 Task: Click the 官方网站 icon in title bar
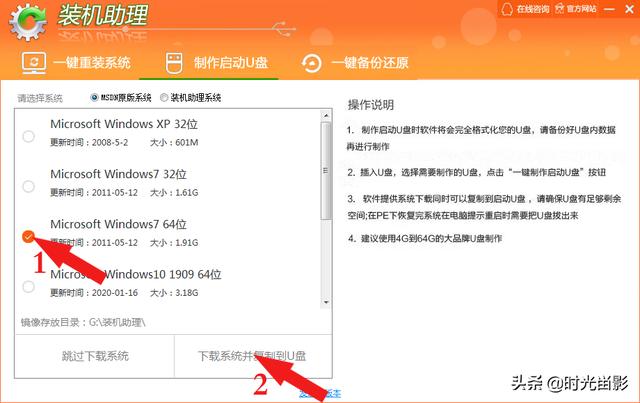560,9
